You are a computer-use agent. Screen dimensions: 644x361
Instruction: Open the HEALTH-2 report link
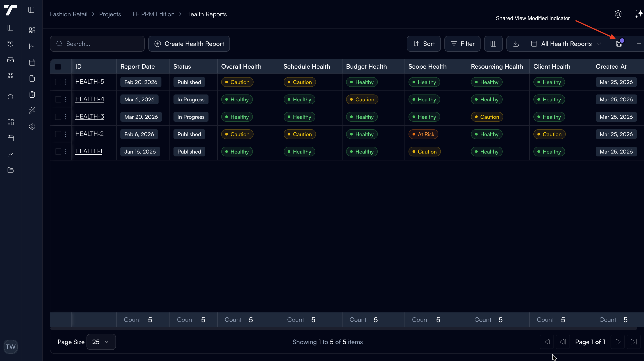click(89, 134)
